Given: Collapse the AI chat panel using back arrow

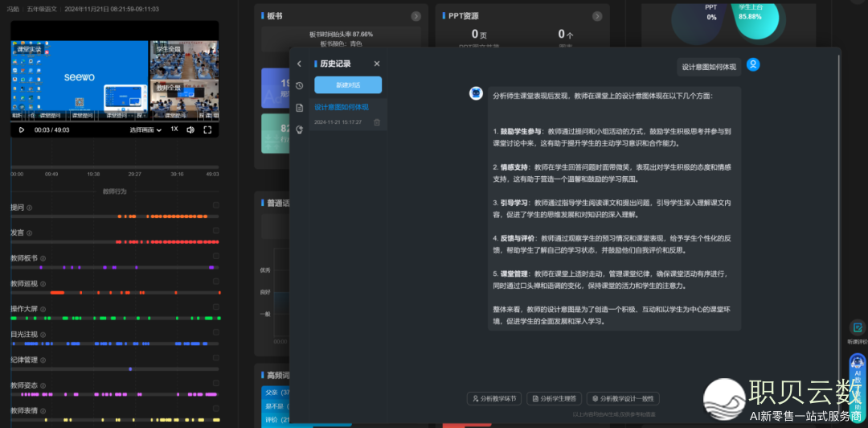Looking at the screenshot, I should pos(300,64).
